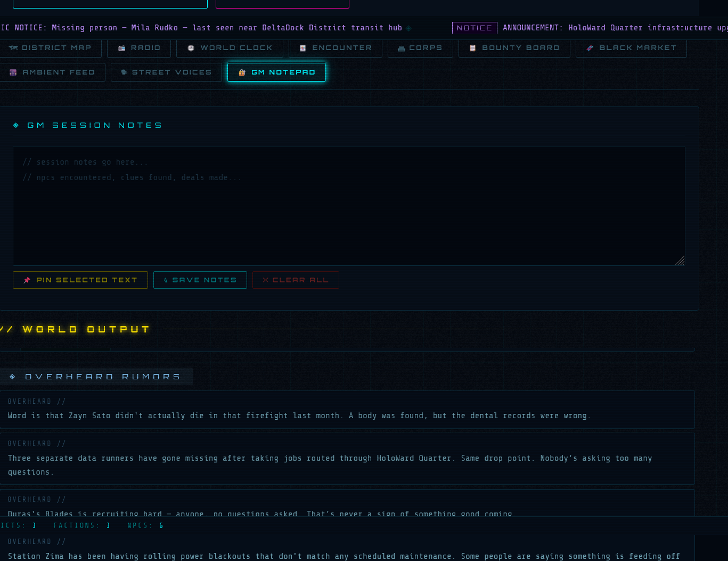Click the Corps tab icon
Screen dimensions: 728x561
(402, 48)
